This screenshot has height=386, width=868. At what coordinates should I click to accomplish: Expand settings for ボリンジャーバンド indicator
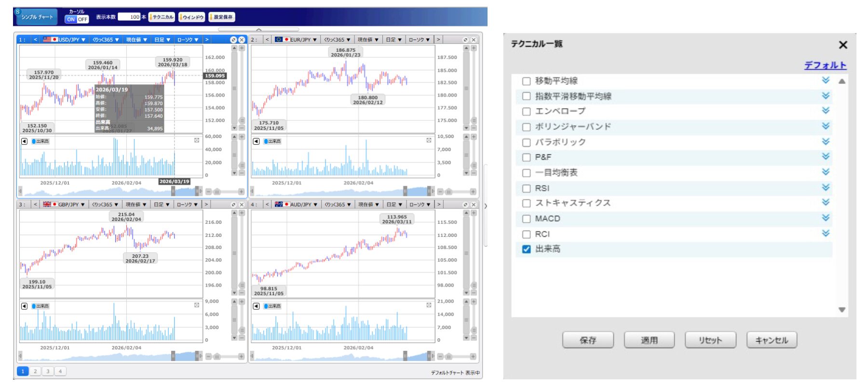pyautogui.click(x=826, y=126)
